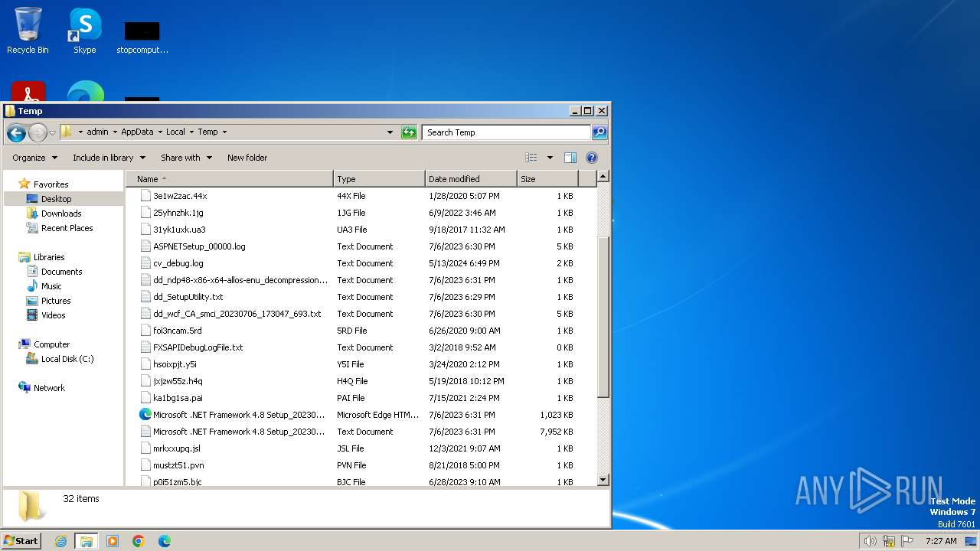The width and height of the screenshot is (980, 551).
Task: Expand the dropdown arrow after Local breadcrumb
Action: tap(191, 132)
